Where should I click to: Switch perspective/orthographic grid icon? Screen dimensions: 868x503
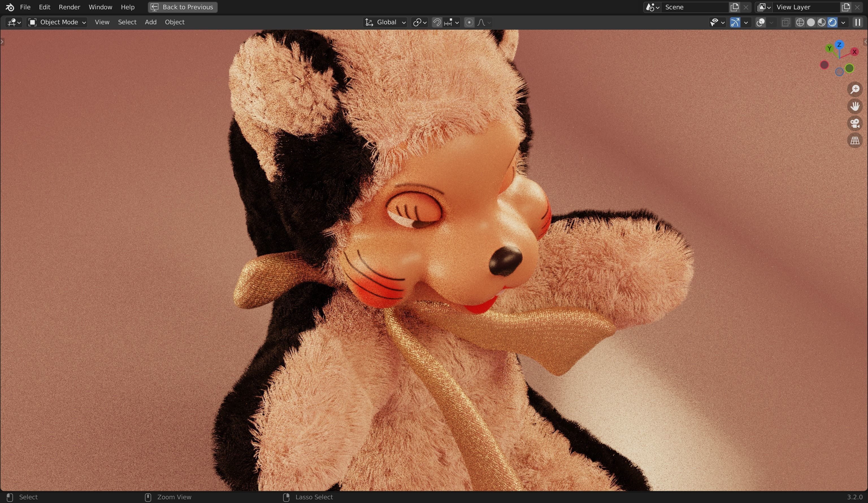[855, 140]
